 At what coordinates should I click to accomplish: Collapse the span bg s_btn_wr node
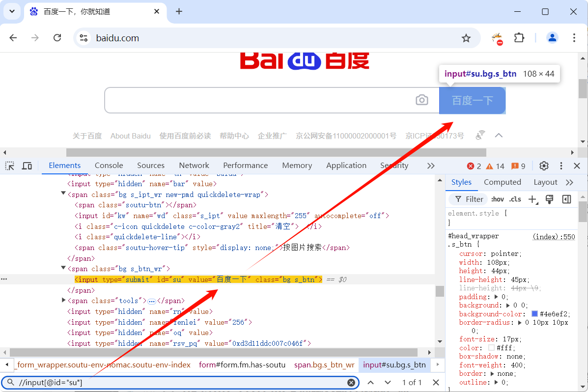63,267
